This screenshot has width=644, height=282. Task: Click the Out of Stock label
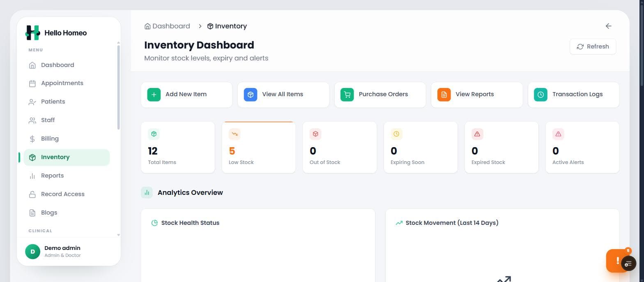[325, 162]
